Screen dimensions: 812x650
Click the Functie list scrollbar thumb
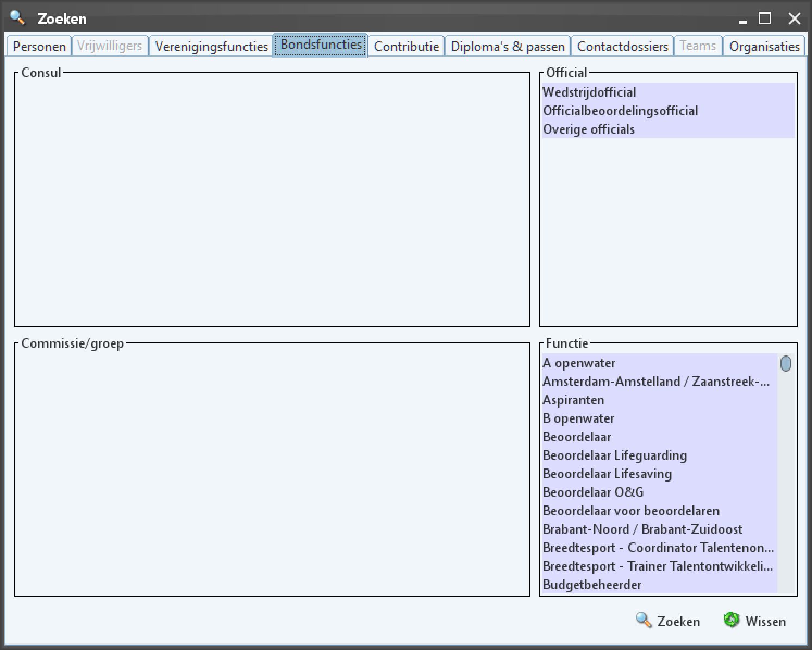point(785,363)
